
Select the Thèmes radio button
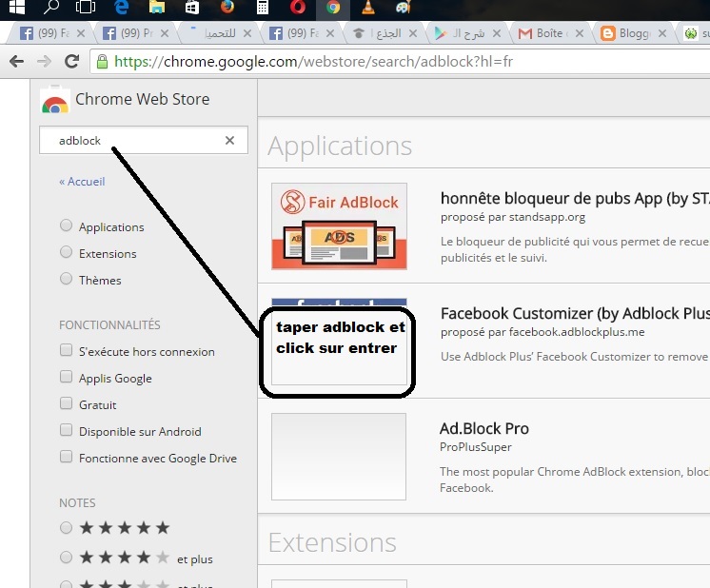(x=66, y=279)
